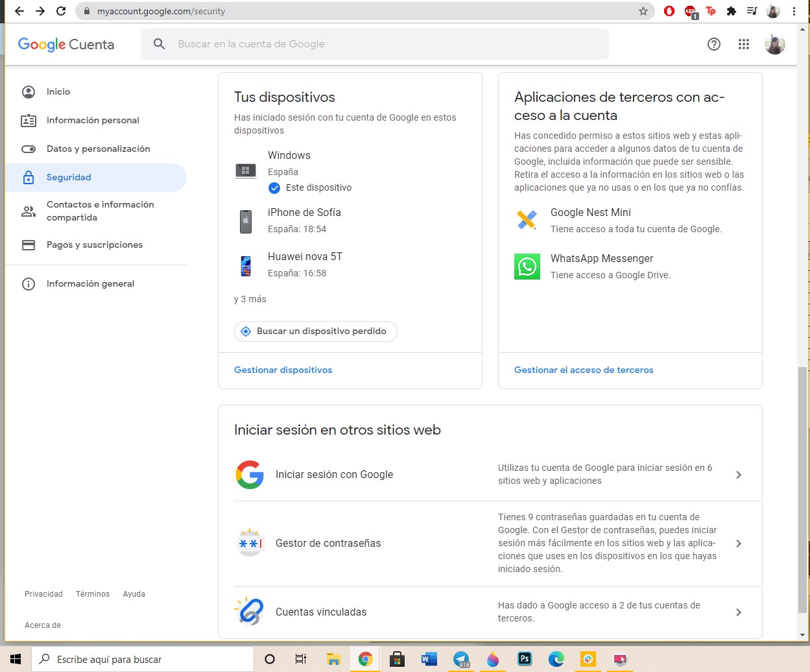Open Información general in sidebar
The image size is (810, 672).
[96, 284]
